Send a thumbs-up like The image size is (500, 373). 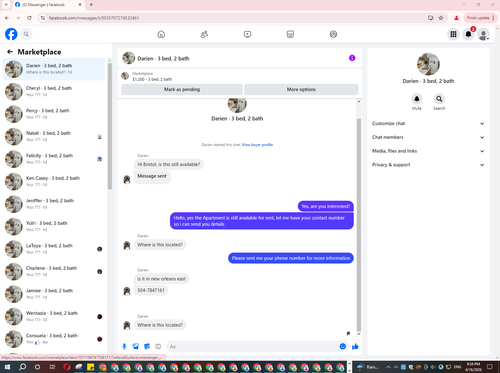point(355,346)
